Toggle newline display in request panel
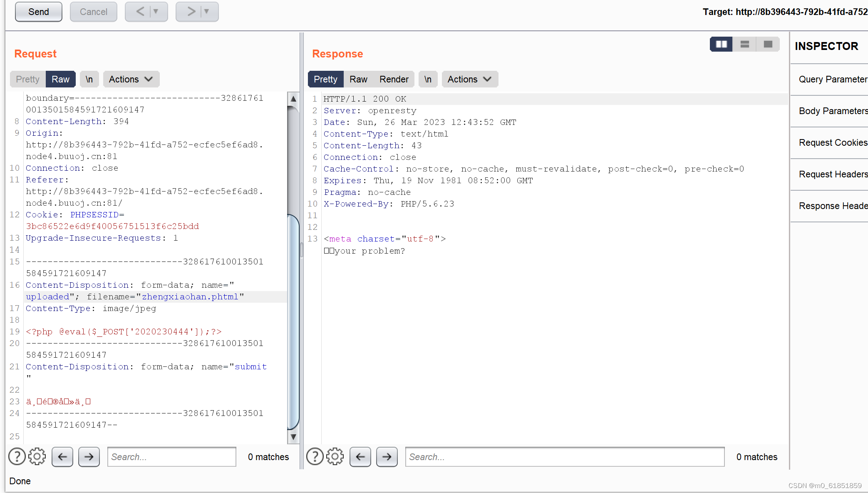 89,79
